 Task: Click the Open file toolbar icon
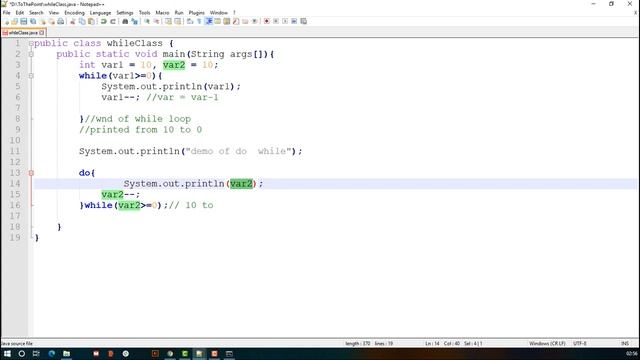click(x=15, y=21)
